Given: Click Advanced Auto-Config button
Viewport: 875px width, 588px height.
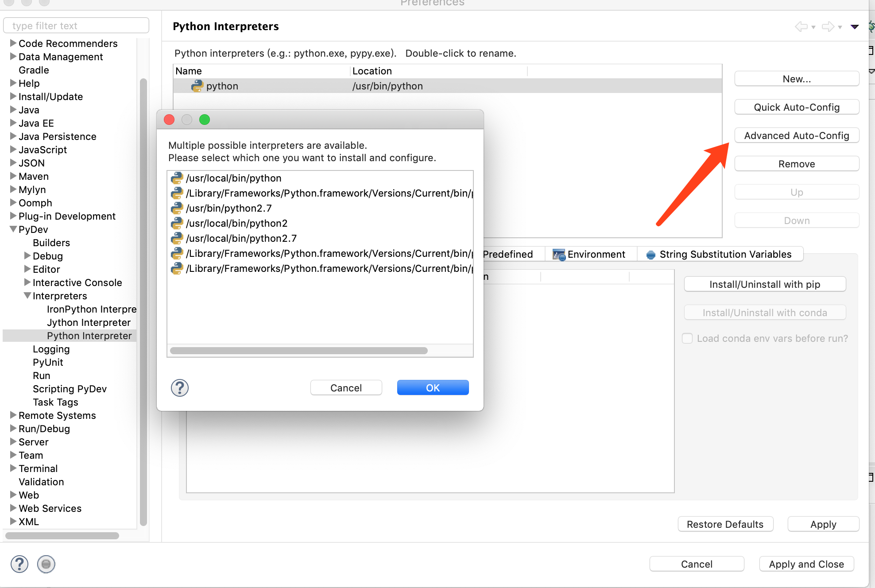Looking at the screenshot, I should [x=797, y=135].
